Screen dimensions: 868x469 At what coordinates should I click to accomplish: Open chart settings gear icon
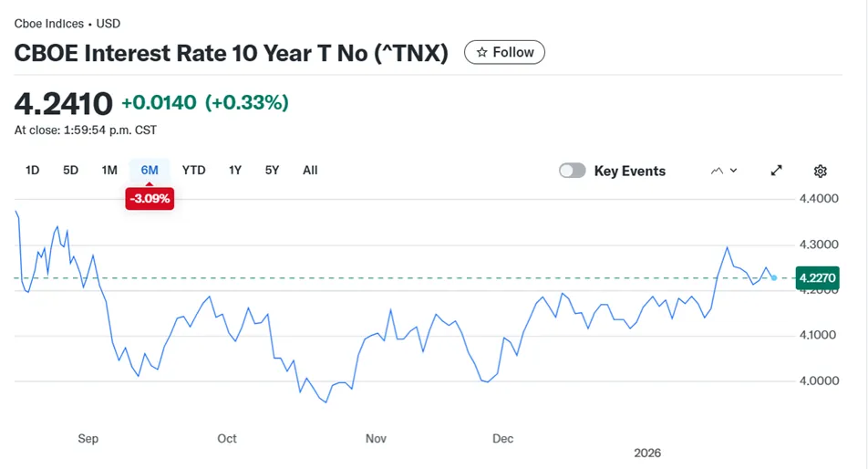820,172
